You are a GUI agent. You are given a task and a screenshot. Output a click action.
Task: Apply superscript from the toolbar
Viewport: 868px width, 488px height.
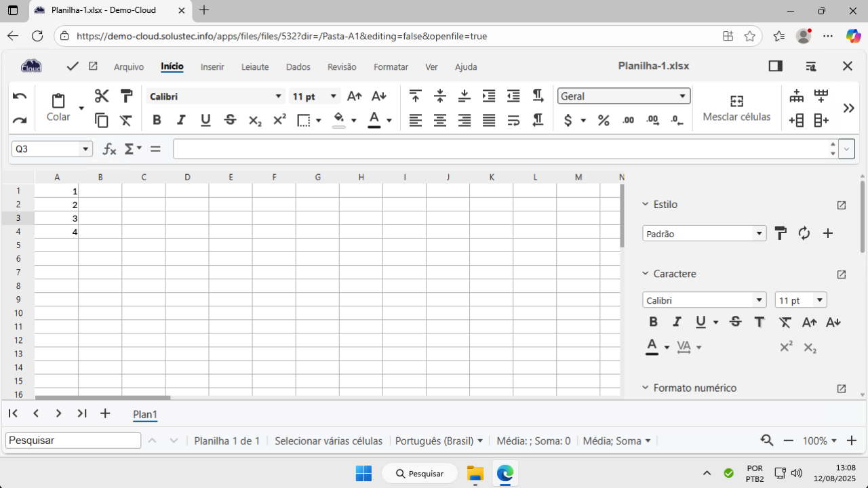[x=279, y=121]
